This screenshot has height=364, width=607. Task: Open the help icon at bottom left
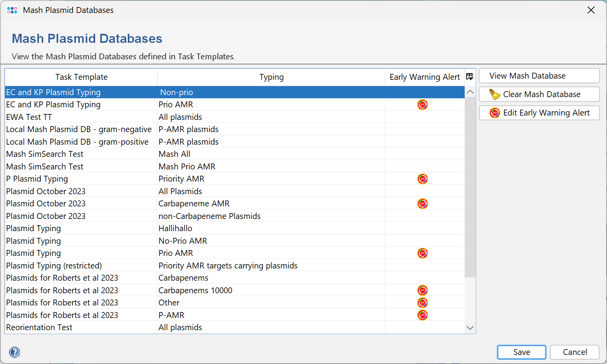pos(15,352)
